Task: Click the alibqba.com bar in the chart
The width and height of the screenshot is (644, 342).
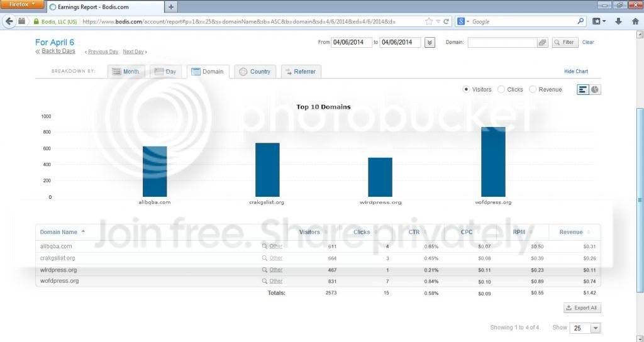Action: tap(155, 172)
